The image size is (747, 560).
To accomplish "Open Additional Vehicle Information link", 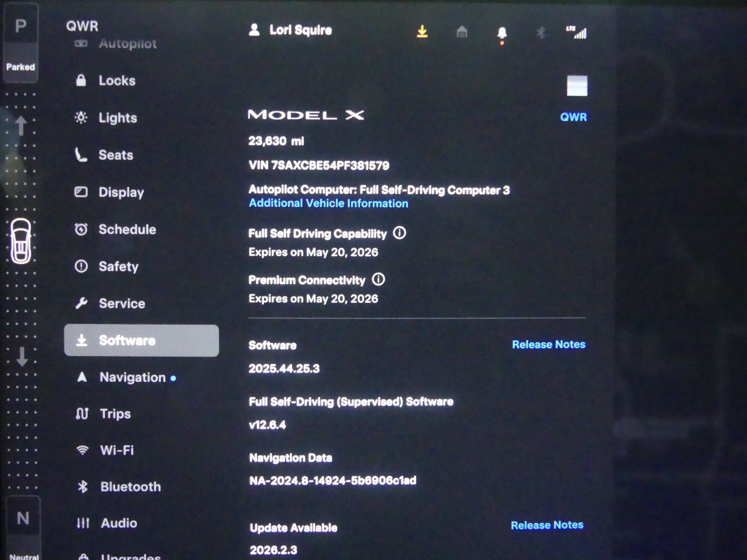I will point(328,203).
